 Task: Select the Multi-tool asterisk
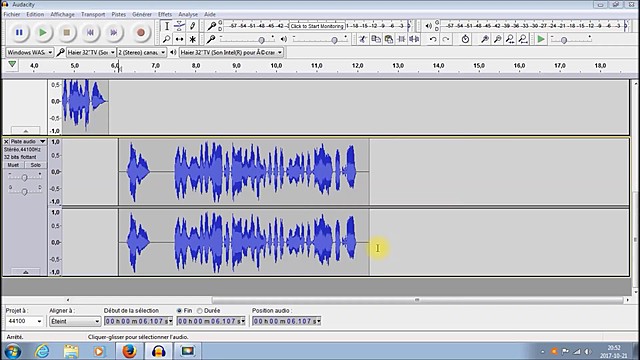pyautogui.click(x=192, y=39)
